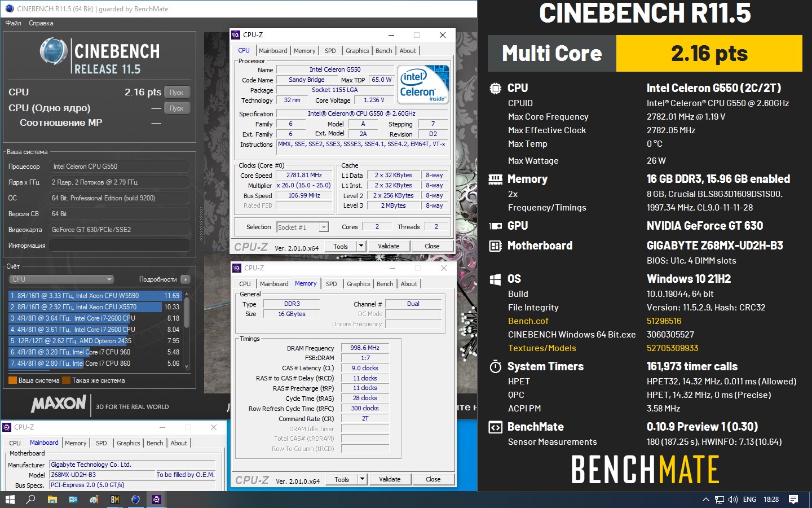Open Graphics tab in top CPU-Z window
812x508 pixels.
click(358, 51)
